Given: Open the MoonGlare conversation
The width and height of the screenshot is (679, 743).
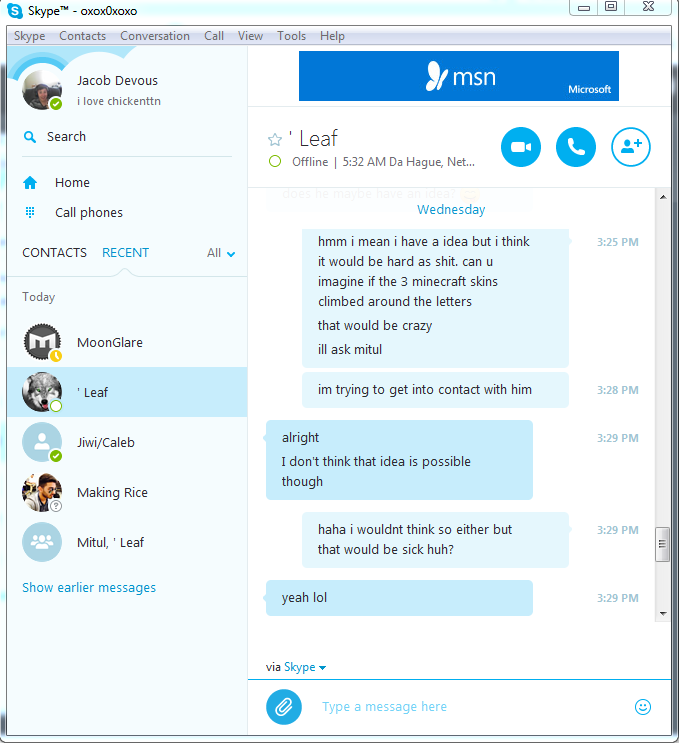Looking at the screenshot, I should [127, 342].
